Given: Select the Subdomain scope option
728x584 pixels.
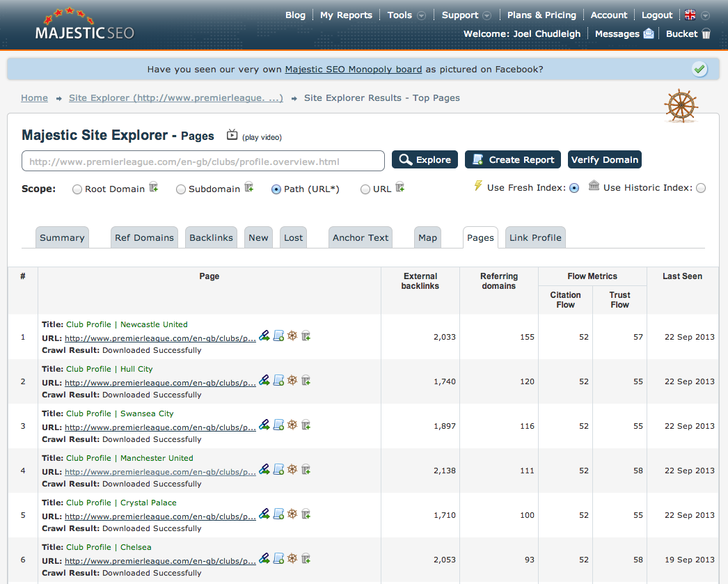Looking at the screenshot, I should click(181, 189).
